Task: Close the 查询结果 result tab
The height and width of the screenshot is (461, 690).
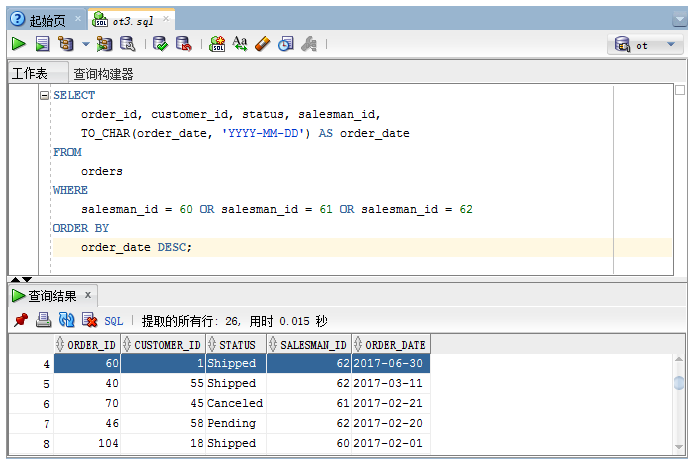Action: [x=88, y=295]
